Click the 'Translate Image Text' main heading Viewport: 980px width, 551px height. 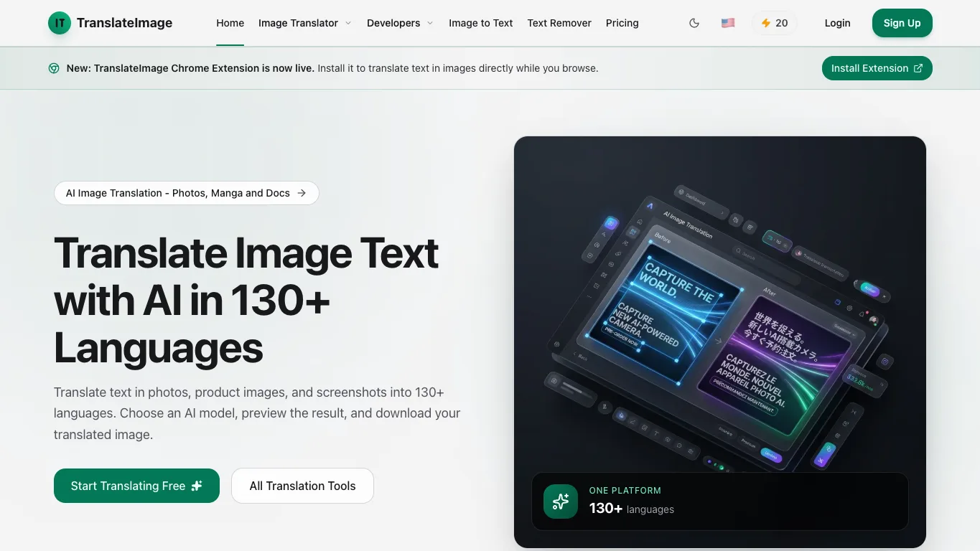coord(246,301)
